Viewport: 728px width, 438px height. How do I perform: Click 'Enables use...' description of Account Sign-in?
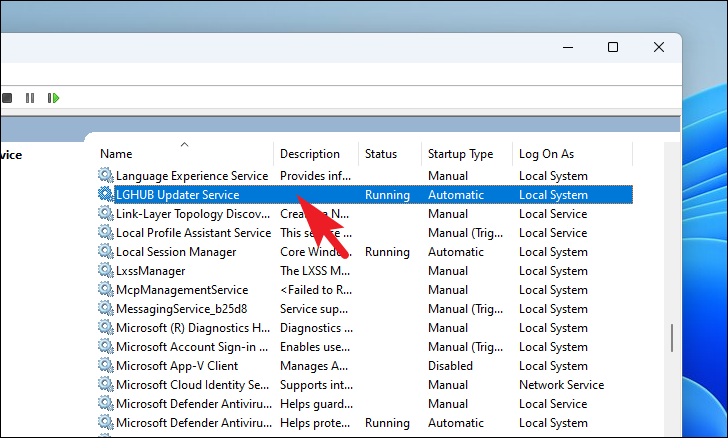(315, 347)
